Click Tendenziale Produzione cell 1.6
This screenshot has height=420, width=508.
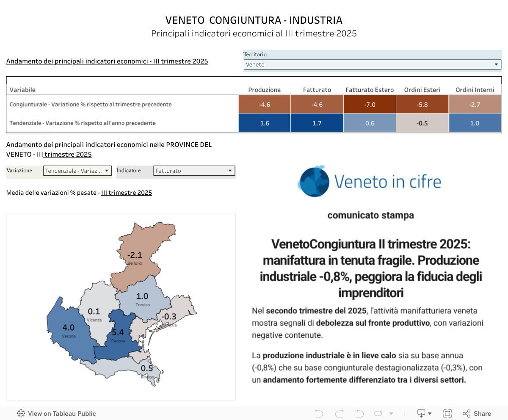[265, 123]
